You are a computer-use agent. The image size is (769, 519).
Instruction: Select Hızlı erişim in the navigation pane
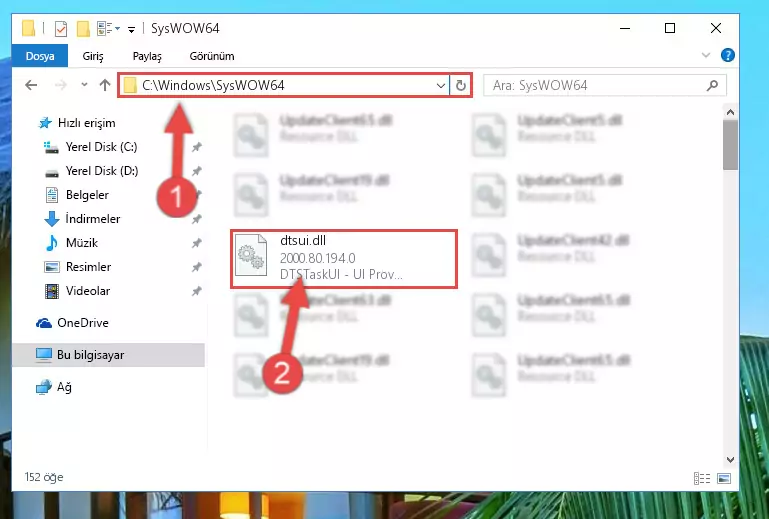(x=86, y=123)
